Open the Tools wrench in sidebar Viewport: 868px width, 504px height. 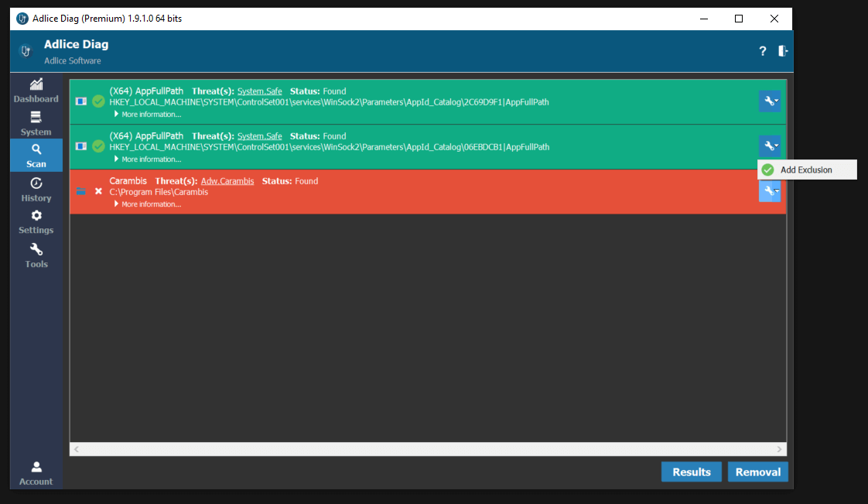36,255
